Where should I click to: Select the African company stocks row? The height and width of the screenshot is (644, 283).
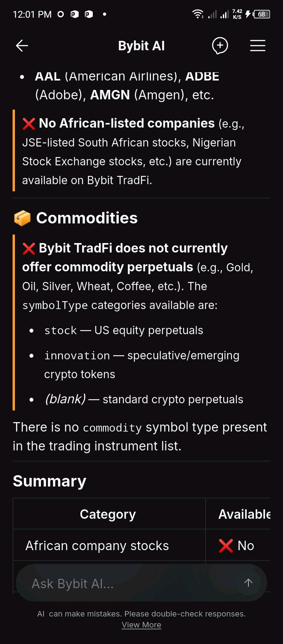click(x=141, y=545)
